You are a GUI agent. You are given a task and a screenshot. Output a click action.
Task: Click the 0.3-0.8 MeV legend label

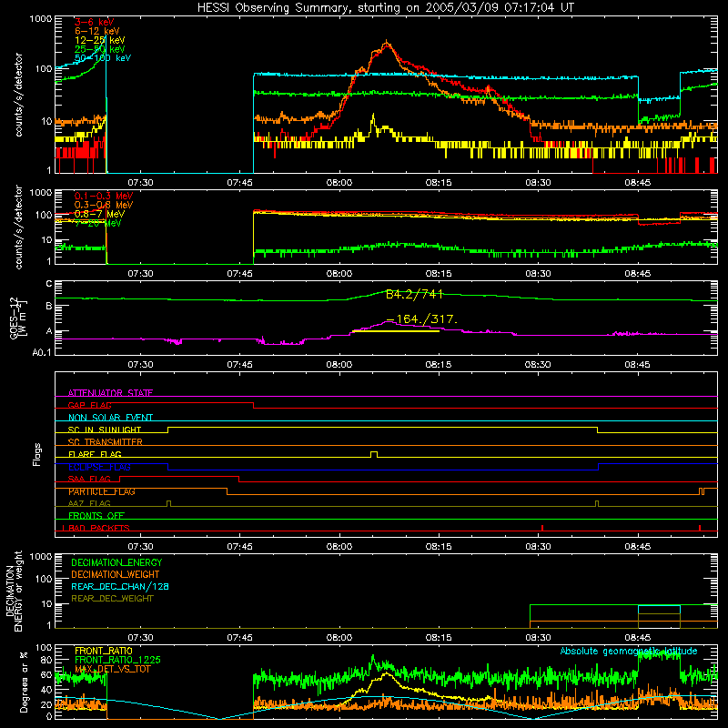point(104,205)
